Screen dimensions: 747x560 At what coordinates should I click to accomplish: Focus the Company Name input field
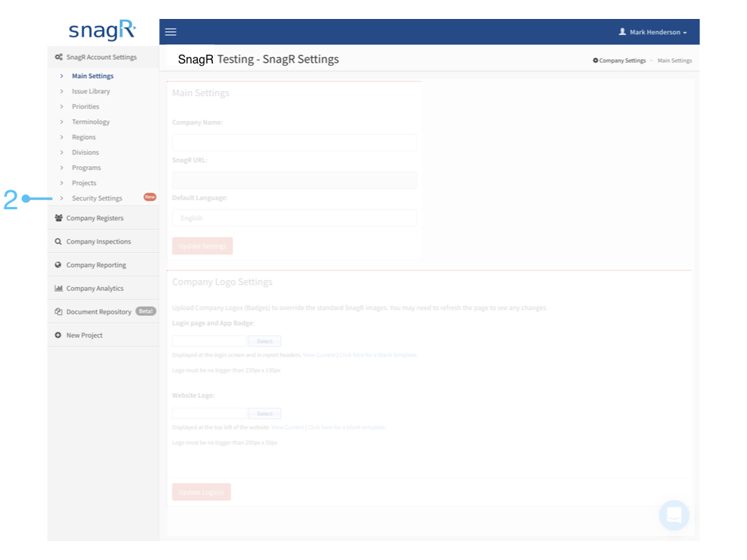pos(294,142)
